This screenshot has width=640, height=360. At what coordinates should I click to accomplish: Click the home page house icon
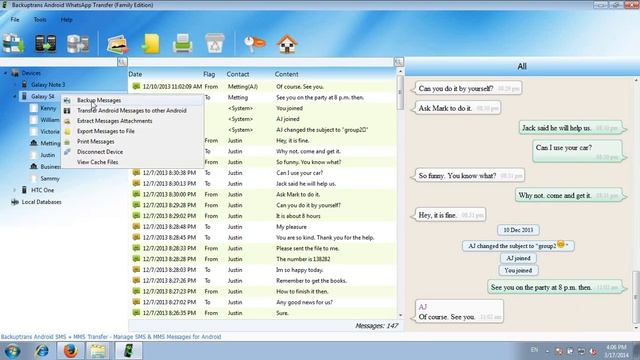click(287, 44)
